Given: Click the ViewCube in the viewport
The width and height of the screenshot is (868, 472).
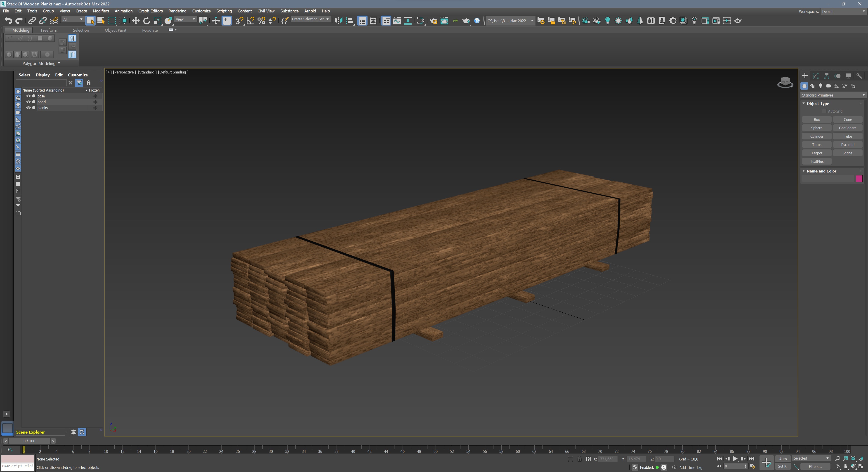Looking at the screenshot, I should coord(785,82).
